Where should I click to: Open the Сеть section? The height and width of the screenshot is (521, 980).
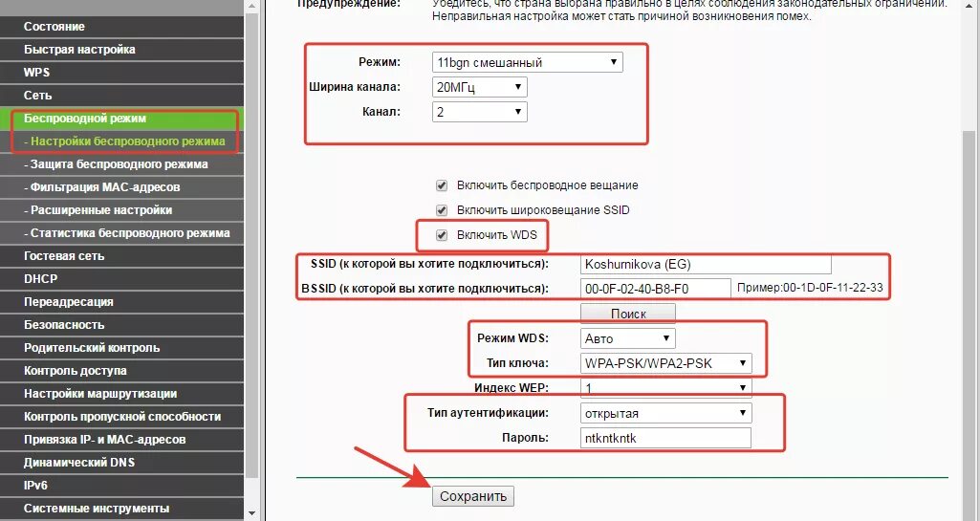click(121, 96)
